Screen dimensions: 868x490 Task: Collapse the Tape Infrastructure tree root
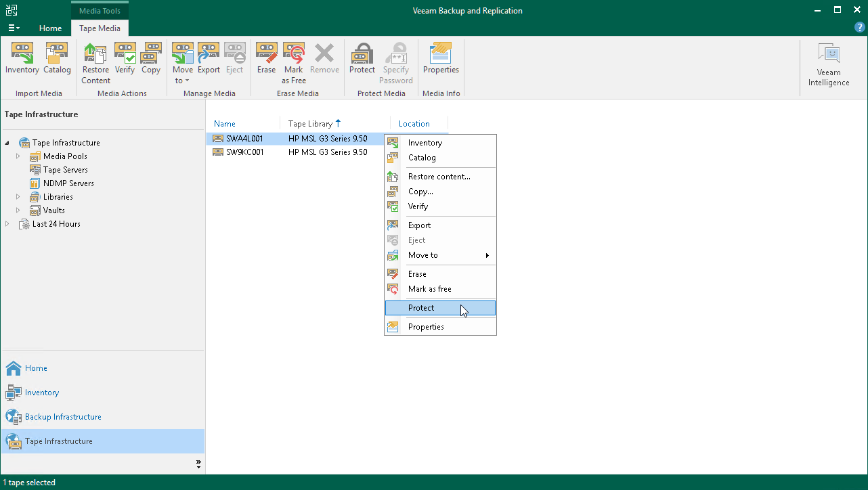coord(8,143)
